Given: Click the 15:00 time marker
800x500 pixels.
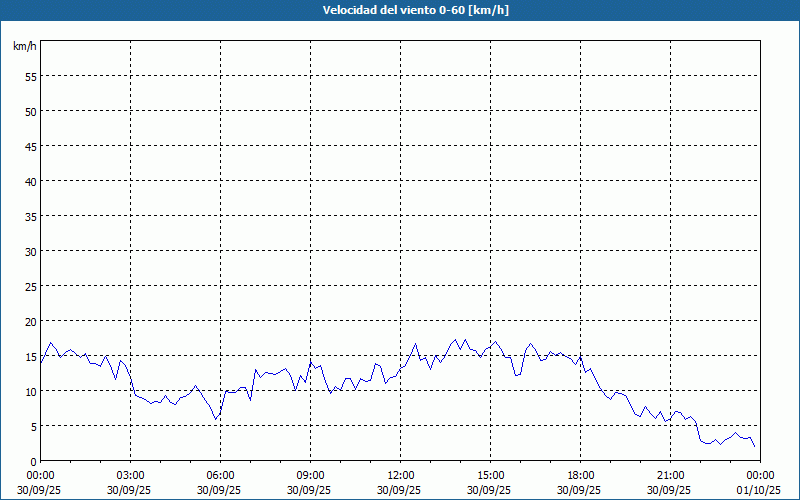Looking at the screenshot, I should coord(491,475).
